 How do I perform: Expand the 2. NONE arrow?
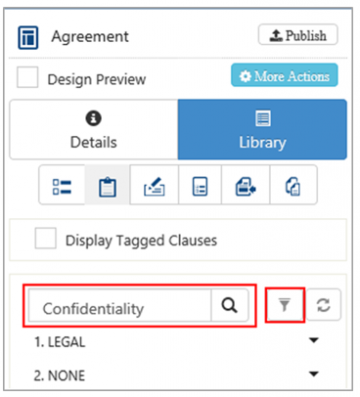(x=314, y=374)
